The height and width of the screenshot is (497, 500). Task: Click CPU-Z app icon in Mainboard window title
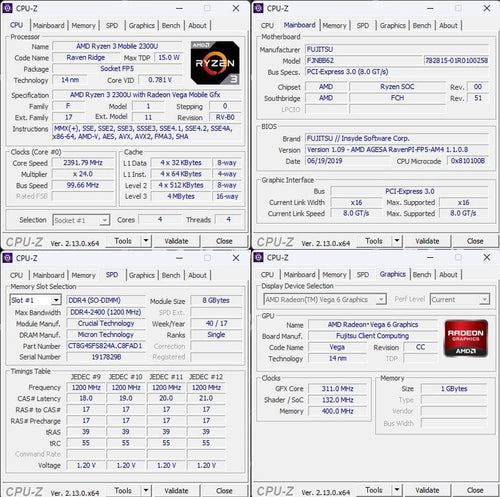click(x=258, y=8)
